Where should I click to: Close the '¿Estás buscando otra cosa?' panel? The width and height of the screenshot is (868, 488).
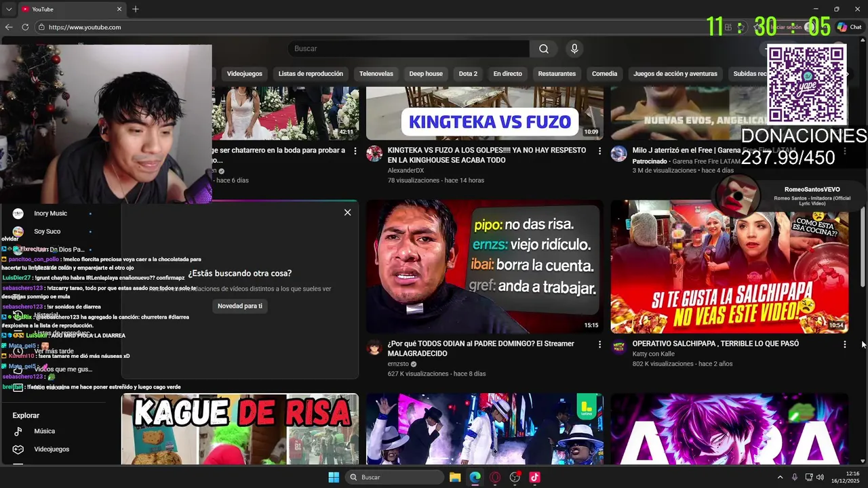347,212
